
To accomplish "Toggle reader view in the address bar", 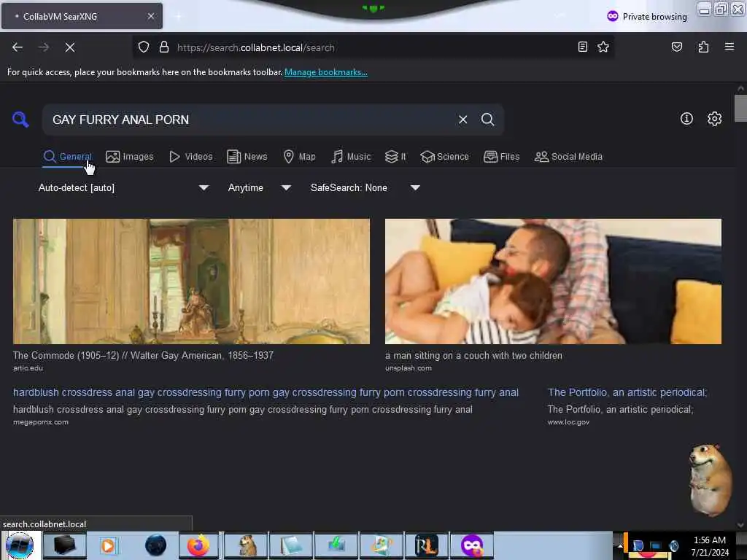I will (583, 47).
